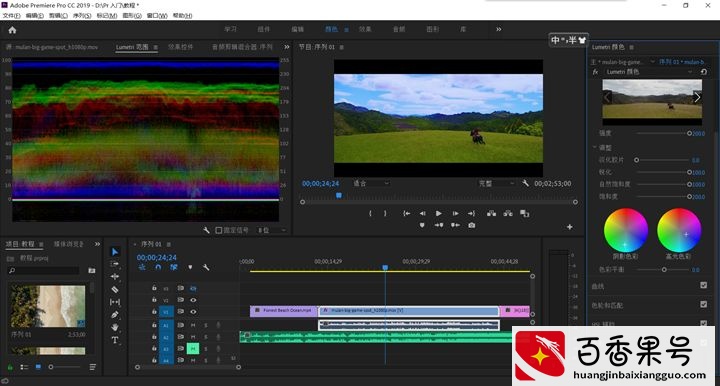Select the Razor tool
720x386 pixels.
pos(115,290)
